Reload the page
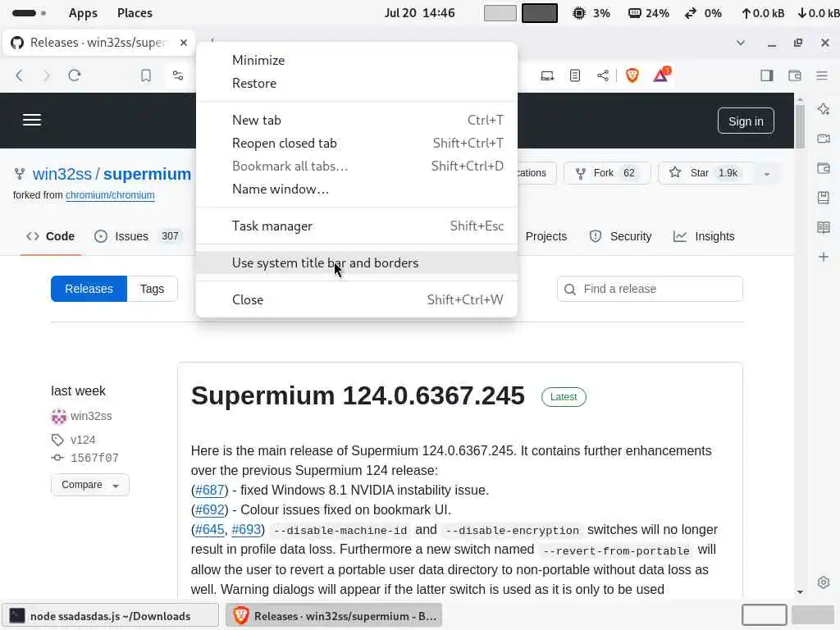840x630 pixels. click(x=75, y=75)
